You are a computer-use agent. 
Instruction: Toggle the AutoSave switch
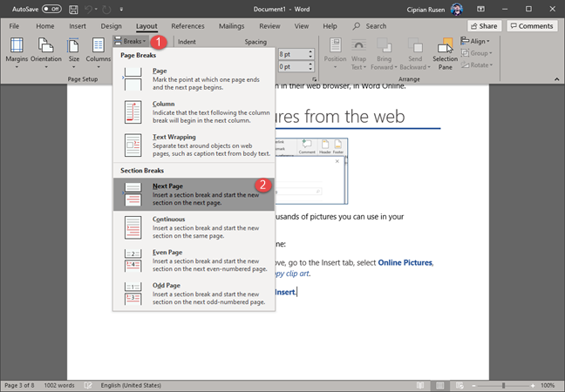point(51,9)
